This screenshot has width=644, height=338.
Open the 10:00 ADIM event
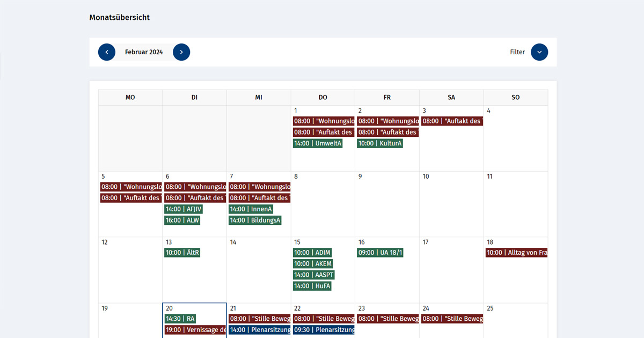point(313,253)
